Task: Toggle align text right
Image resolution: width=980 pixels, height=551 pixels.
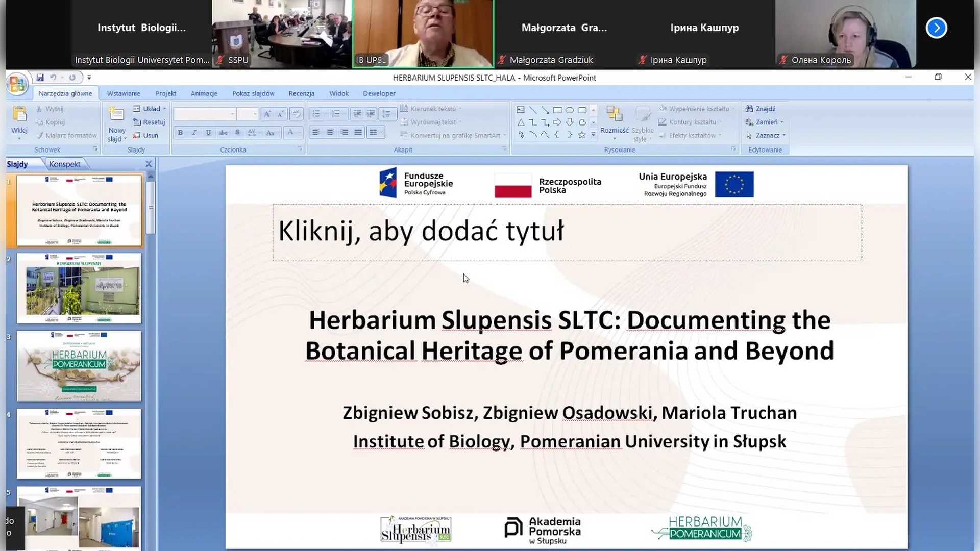Action: click(345, 133)
